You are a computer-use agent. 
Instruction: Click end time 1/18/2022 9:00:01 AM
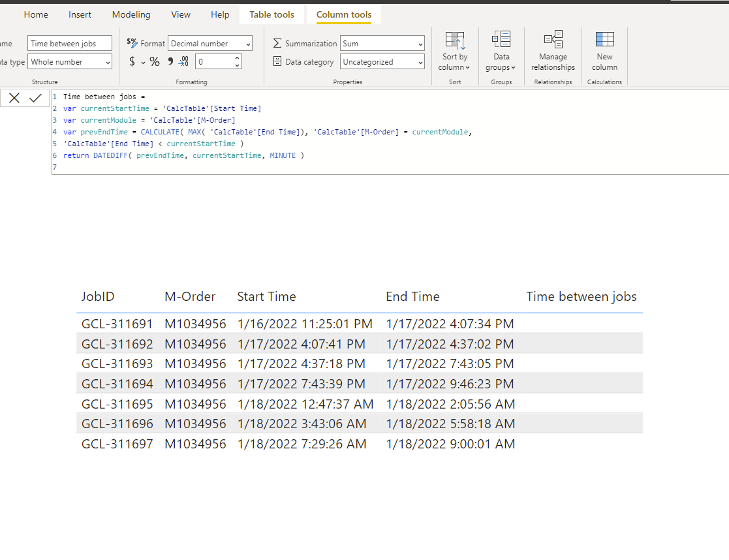pyautogui.click(x=450, y=444)
